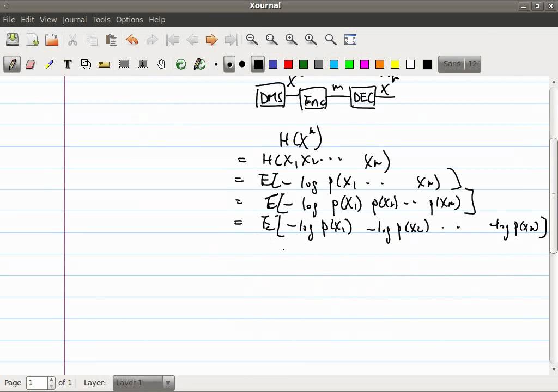
Task: Select the fine pen thickness
Action: click(216, 64)
